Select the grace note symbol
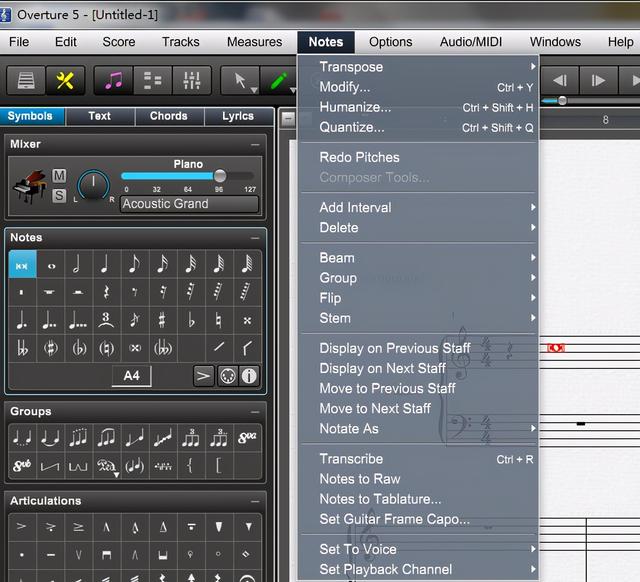Viewport: 640px width, 582px height. [x=135, y=320]
